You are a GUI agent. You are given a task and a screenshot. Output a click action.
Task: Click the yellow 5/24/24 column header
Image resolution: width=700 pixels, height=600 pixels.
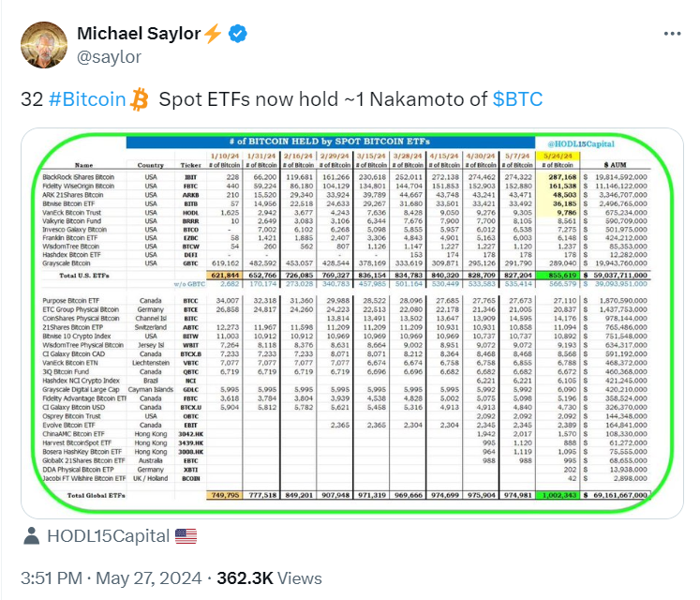coord(559,156)
